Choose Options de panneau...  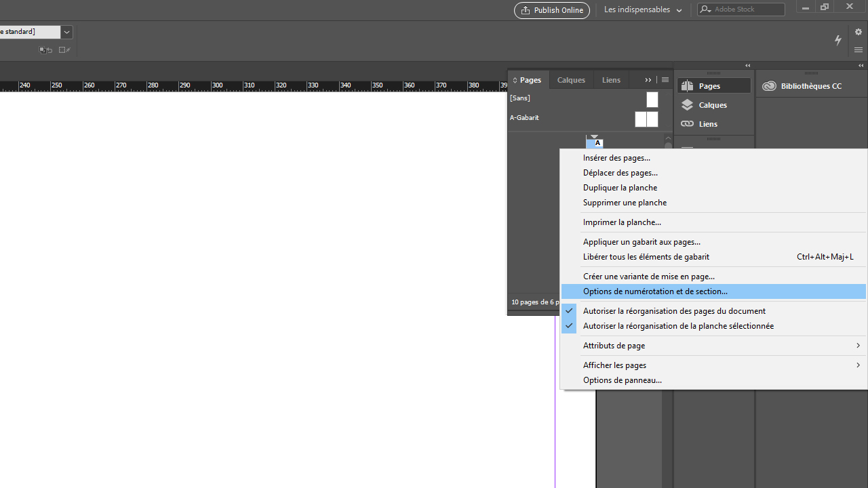pos(714,380)
